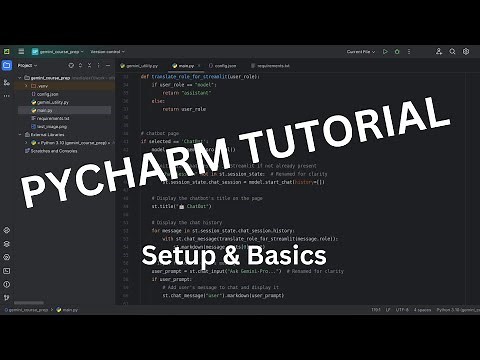Select test_image.png in the project tree
The image size is (480, 360).
[49, 127]
